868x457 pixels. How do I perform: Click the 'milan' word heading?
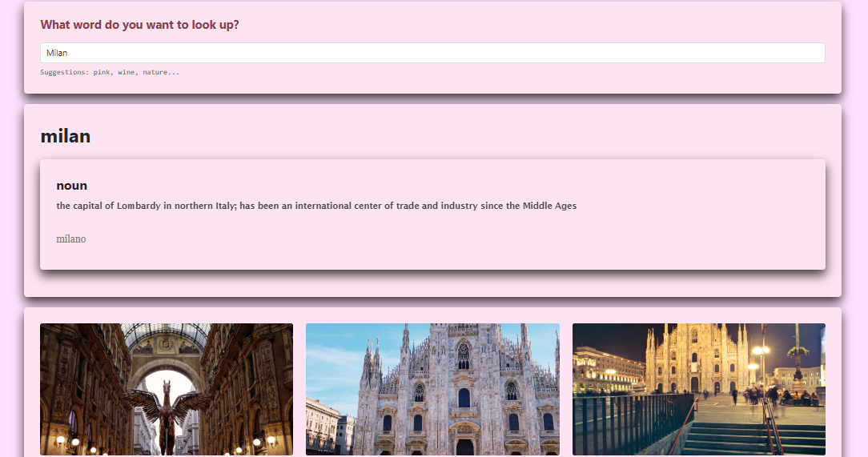tap(66, 136)
